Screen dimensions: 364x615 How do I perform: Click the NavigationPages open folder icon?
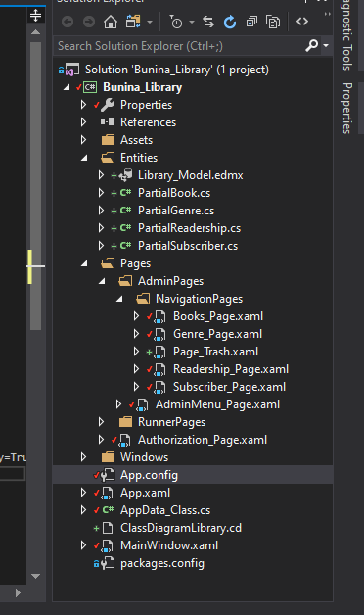(x=143, y=299)
